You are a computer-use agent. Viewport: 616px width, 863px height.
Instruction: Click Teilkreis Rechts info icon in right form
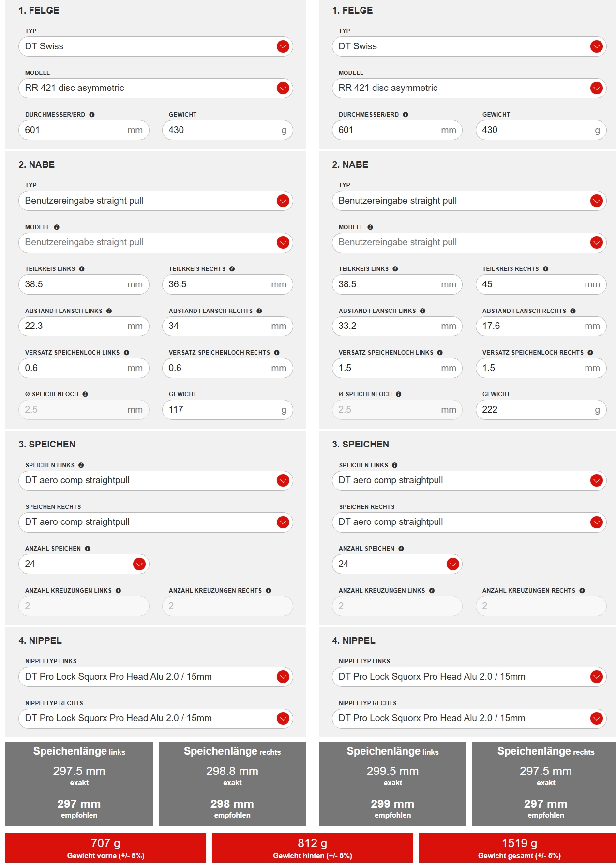click(x=546, y=269)
